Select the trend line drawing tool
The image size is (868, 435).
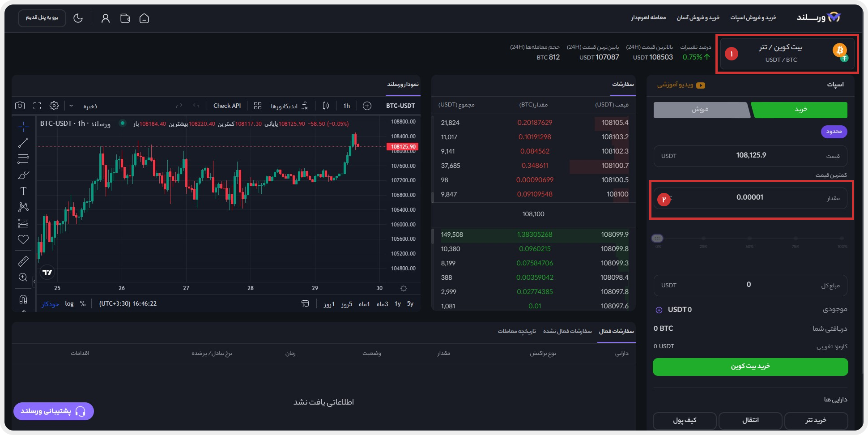pos(23,143)
